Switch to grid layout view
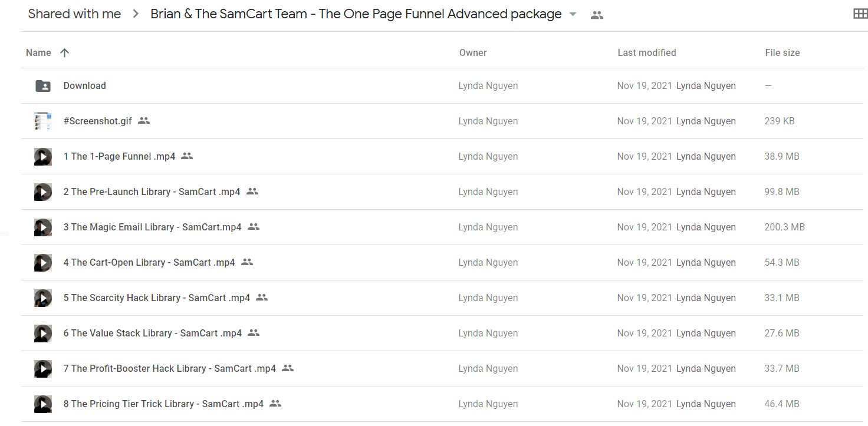The image size is (868, 426). click(x=860, y=14)
